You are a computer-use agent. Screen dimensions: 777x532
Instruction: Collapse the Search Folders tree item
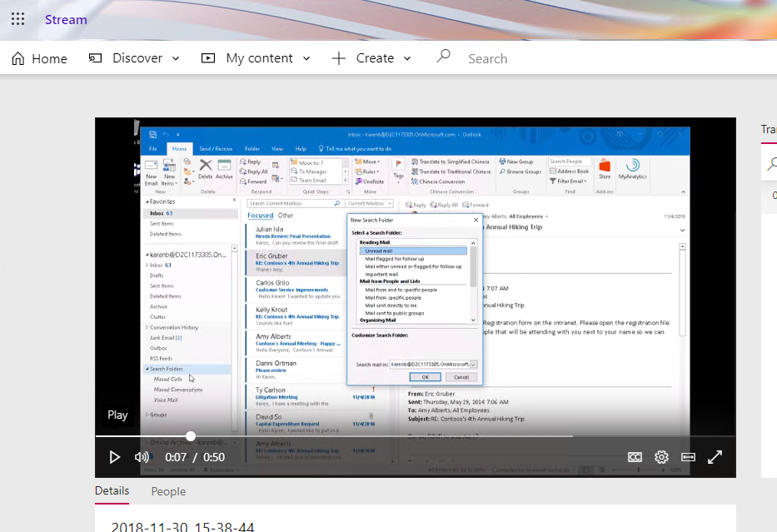[x=147, y=369]
